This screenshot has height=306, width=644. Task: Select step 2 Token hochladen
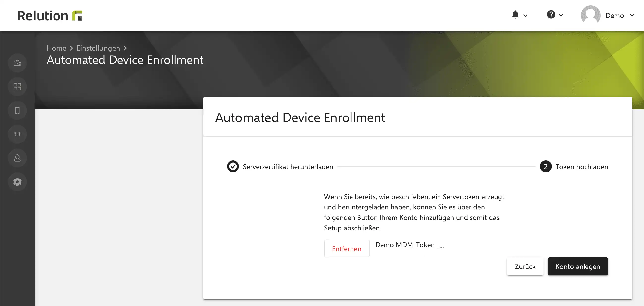(574, 166)
